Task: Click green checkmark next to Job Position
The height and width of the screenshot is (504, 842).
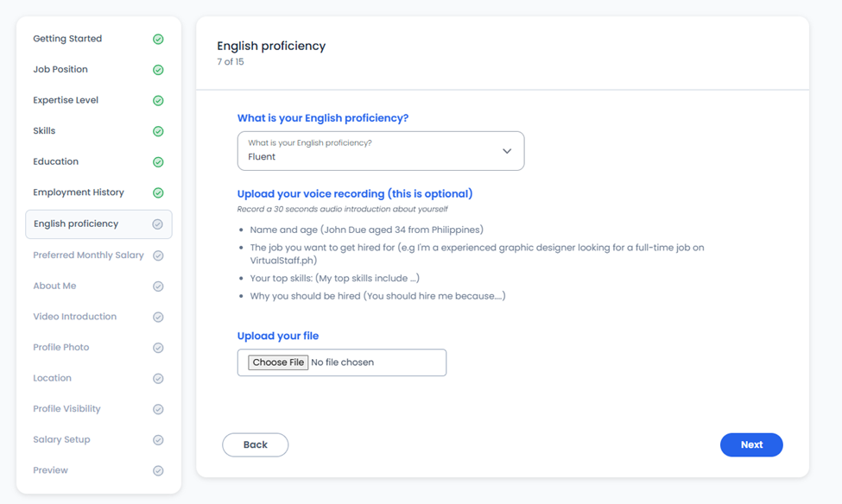Action: coord(158,70)
